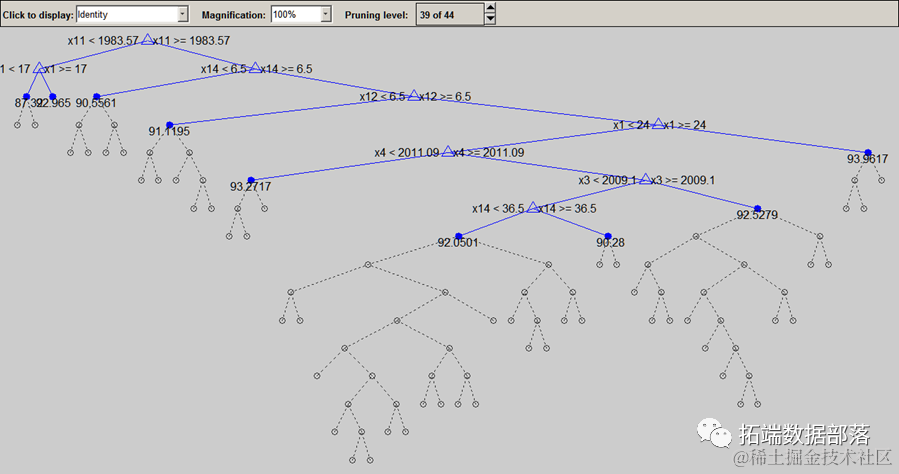Click the leaf node valued 92.5279
Image resolution: width=899 pixels, height=474 pixels.
[757, 209]
